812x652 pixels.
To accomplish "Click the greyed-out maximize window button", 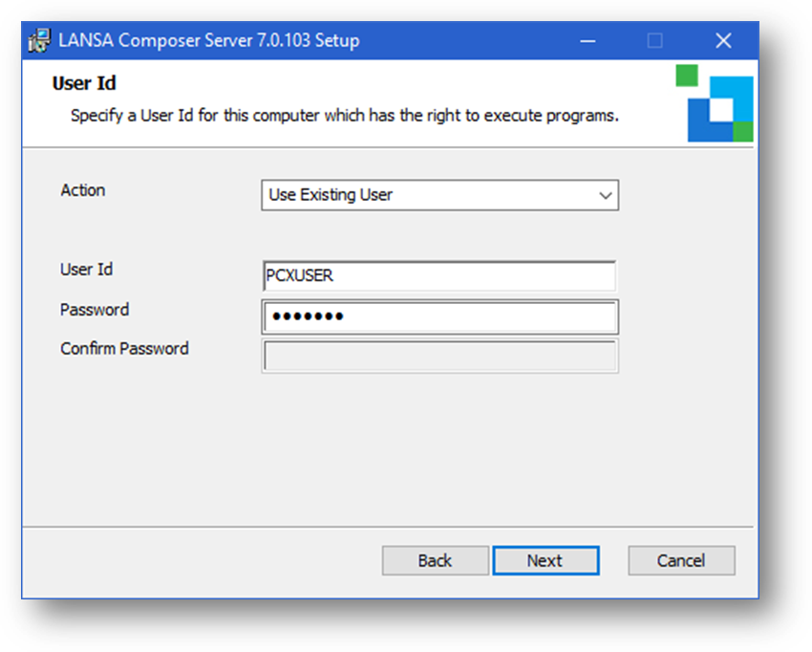I will pos(654,41).
